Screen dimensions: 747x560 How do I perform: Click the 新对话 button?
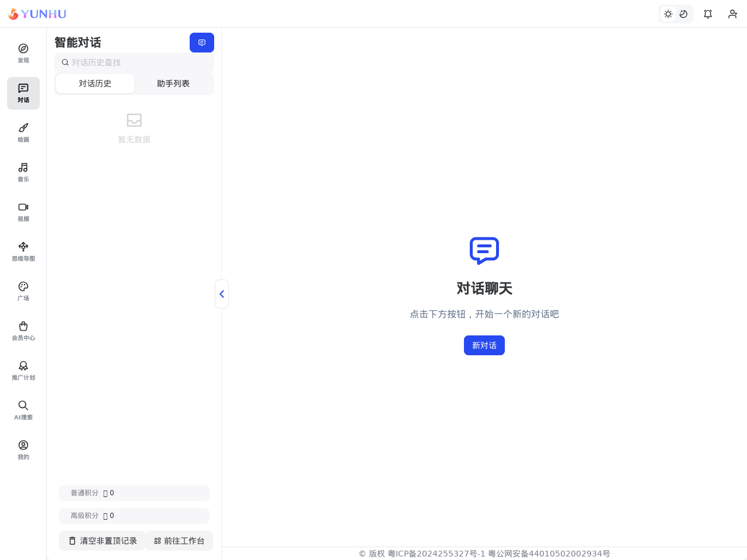484,345
